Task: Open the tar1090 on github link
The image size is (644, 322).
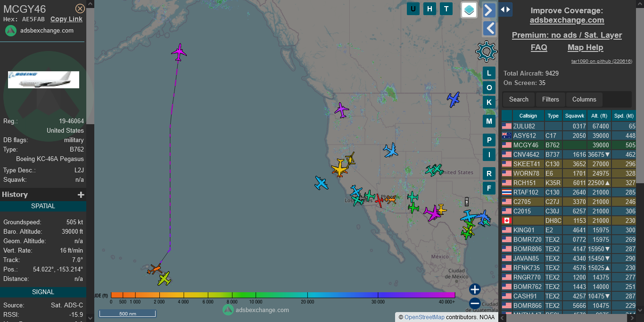Action: [602, 61]
